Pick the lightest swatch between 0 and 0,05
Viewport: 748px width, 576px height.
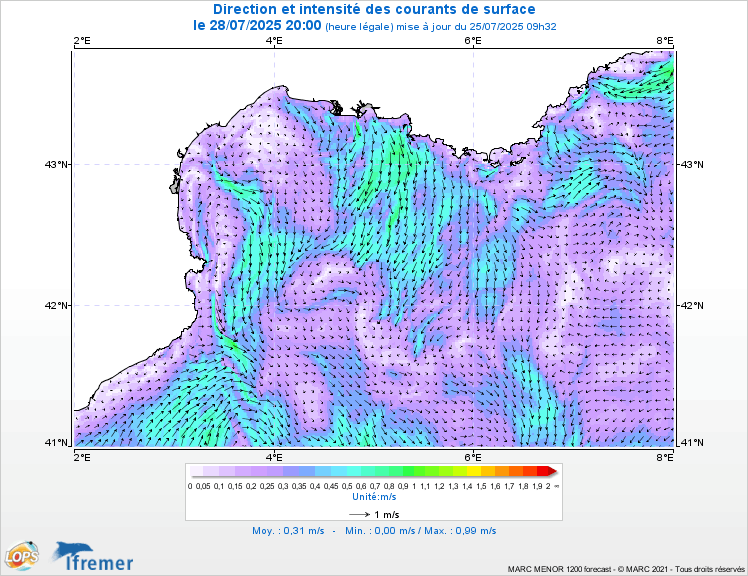(197, 471)
